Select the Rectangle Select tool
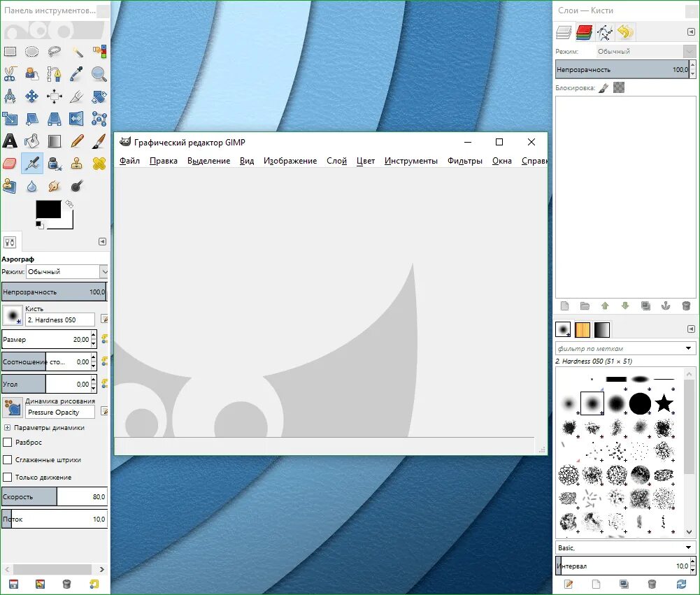Screen dimensions: 700x595 tap(10, 52)
